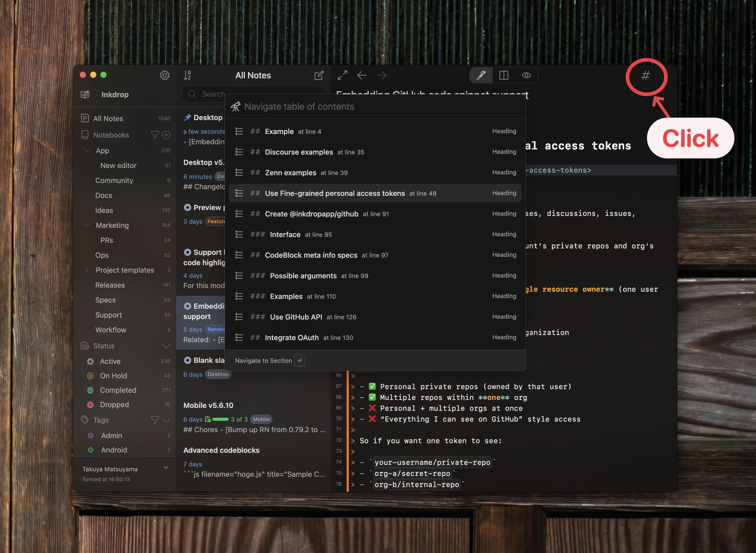Click the note sort order icon

tap(187, 75)
